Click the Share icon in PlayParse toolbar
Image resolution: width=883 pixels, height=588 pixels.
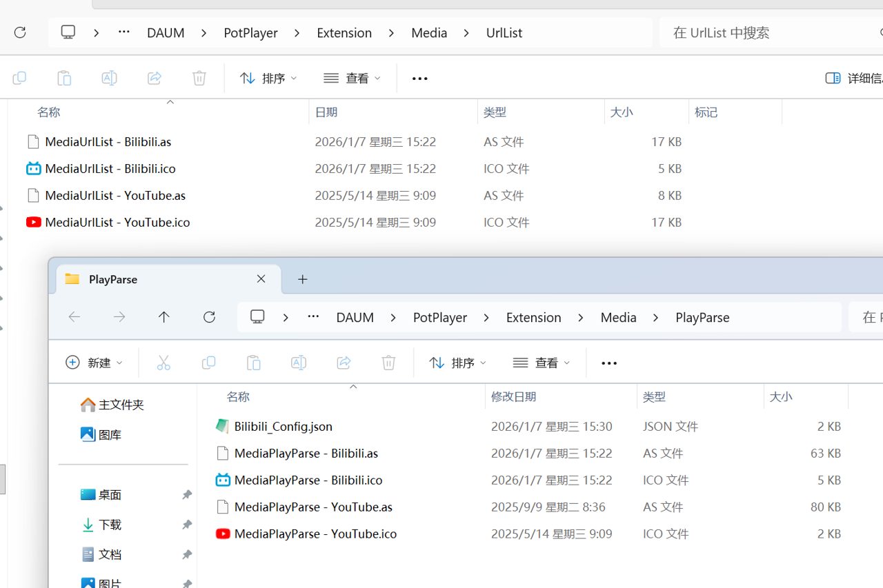344,363
